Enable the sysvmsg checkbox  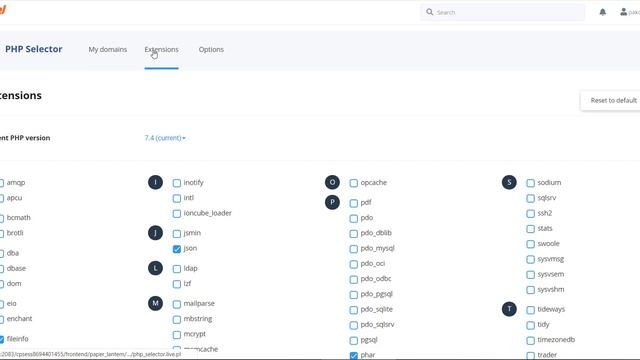pyautogui.click(x=530, y=260)
